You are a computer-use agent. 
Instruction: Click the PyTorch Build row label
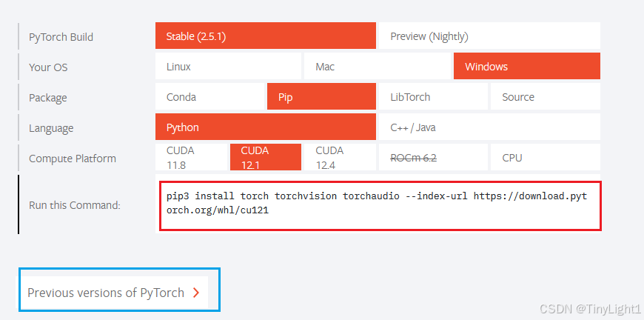point(61,37)
